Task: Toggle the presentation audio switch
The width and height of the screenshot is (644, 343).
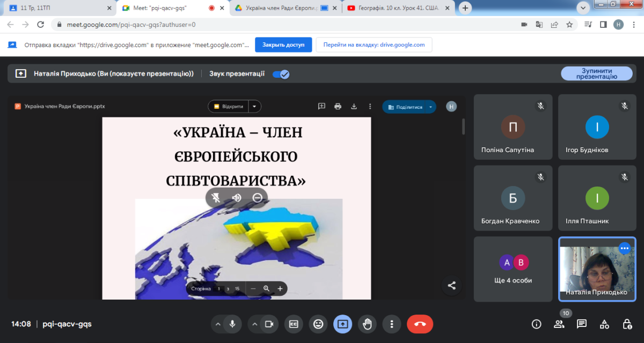Action: 281,74
